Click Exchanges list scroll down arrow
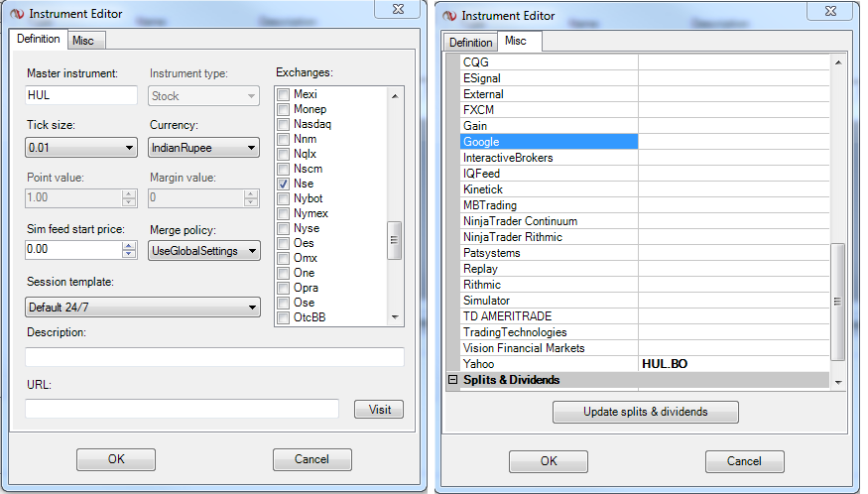Viewport: 868px width, 494px height. coord(395,316)
